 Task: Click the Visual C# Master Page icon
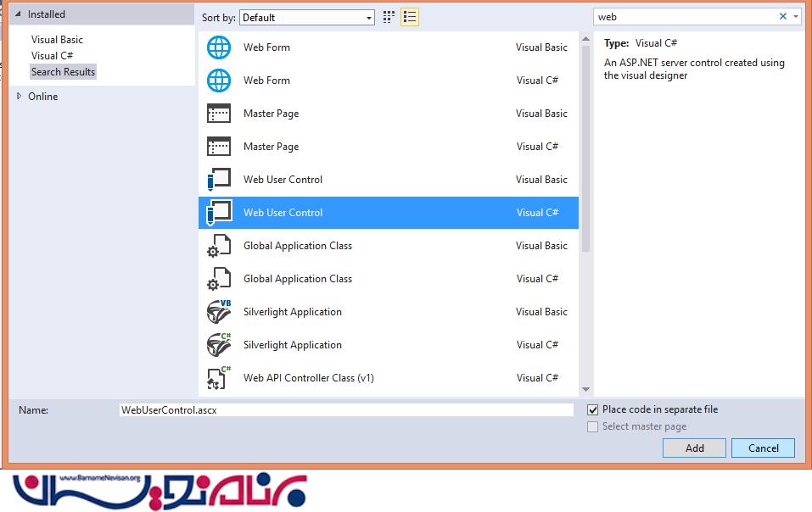pos(219,147)
